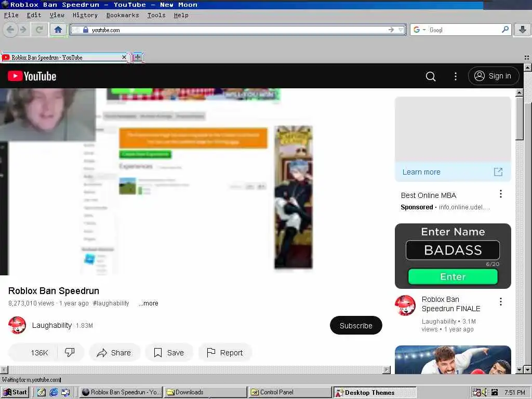Image resolution: width=532 pixels, height=399 pixels.
Task: Open the soccer players video thumbnail
Action: point(453,360)
